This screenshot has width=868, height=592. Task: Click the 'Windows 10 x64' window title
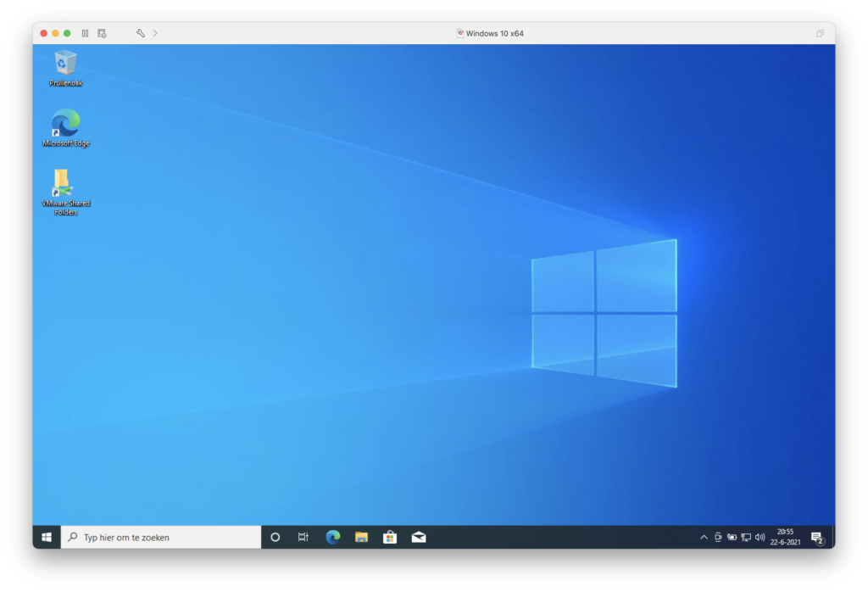click(494, 33)
